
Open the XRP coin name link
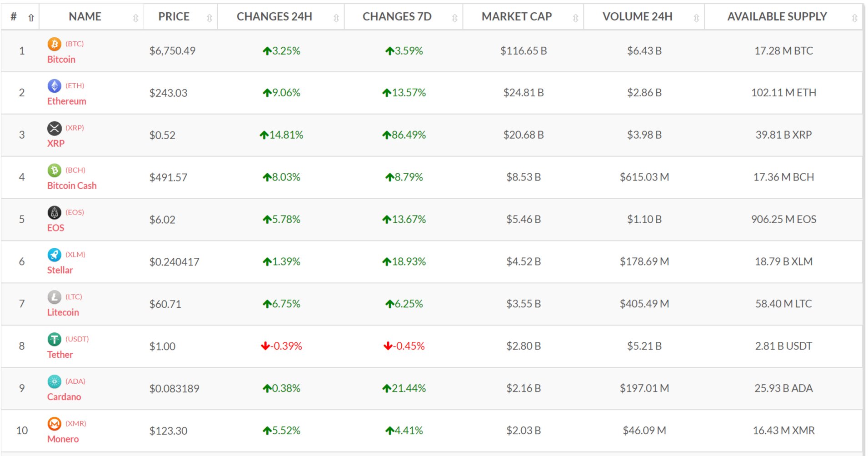coord(56,144)
